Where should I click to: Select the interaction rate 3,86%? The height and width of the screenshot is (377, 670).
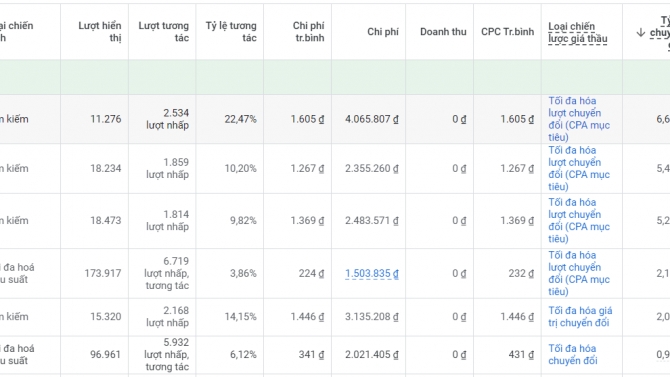[x=243, y=273]
